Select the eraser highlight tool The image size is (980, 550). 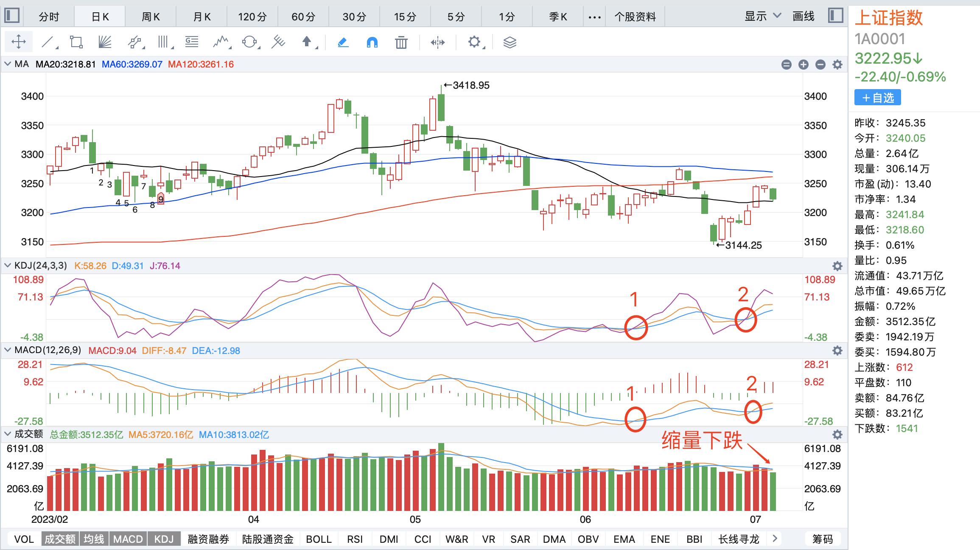click(x=343, y=42)
